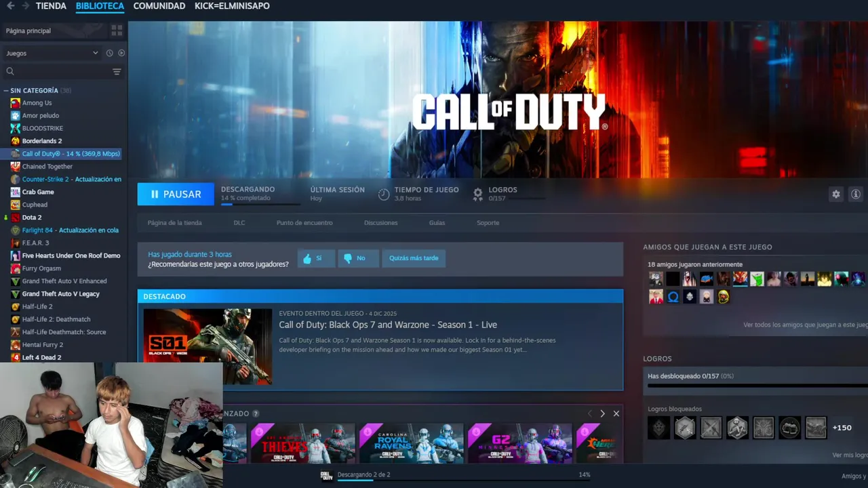Click first friend avatar in friends list

pos(656,279)
